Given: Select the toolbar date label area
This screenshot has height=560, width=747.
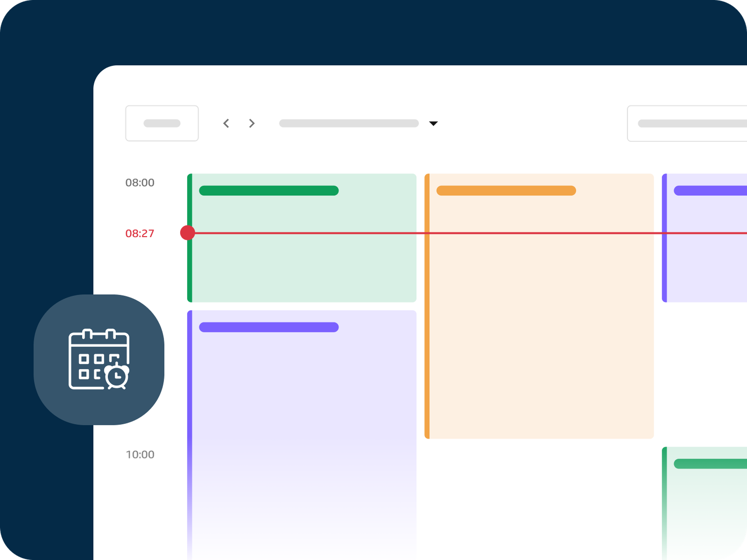Looking at the screenshot, I should click(x=349, y=123).
